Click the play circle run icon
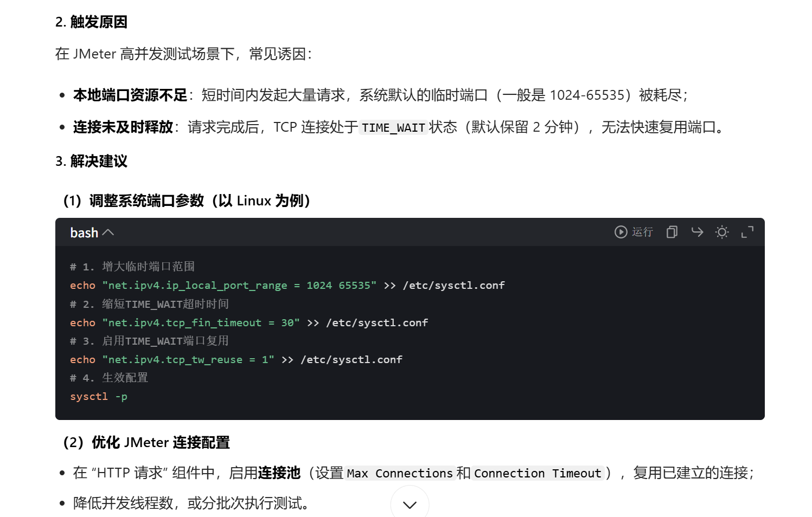This screenshot has height=517, width=812. [621, 232]
